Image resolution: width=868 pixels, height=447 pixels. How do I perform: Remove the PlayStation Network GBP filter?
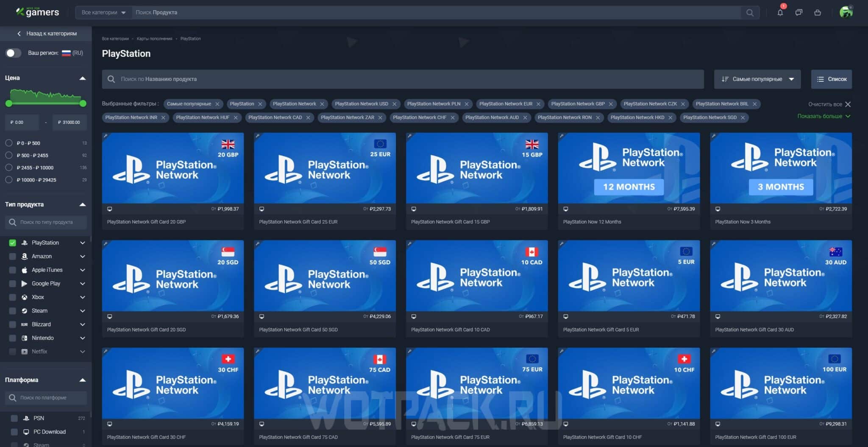coord(611,104)
